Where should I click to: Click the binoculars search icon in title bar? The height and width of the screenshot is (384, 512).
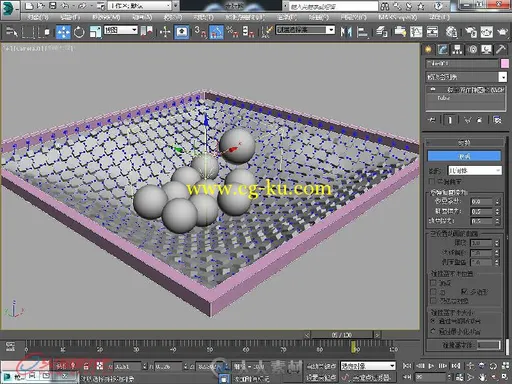[x=385, y=6]
